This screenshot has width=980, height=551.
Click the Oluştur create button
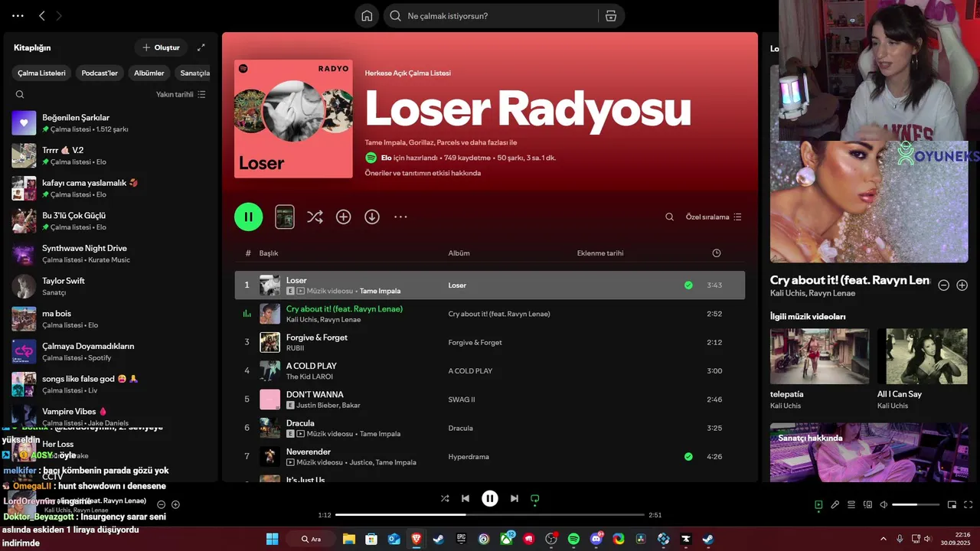tap(161, 47)
